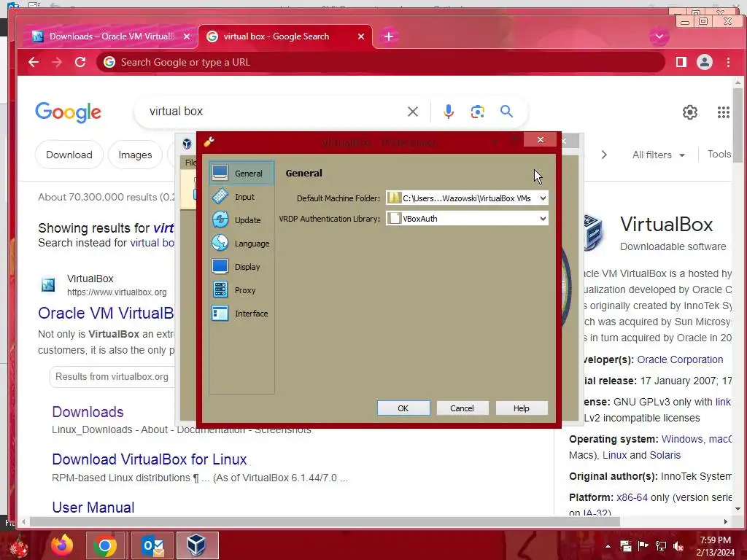Toggle Chrome side panel
This screenshot has width=747, height=560.
tap(681, 62)
